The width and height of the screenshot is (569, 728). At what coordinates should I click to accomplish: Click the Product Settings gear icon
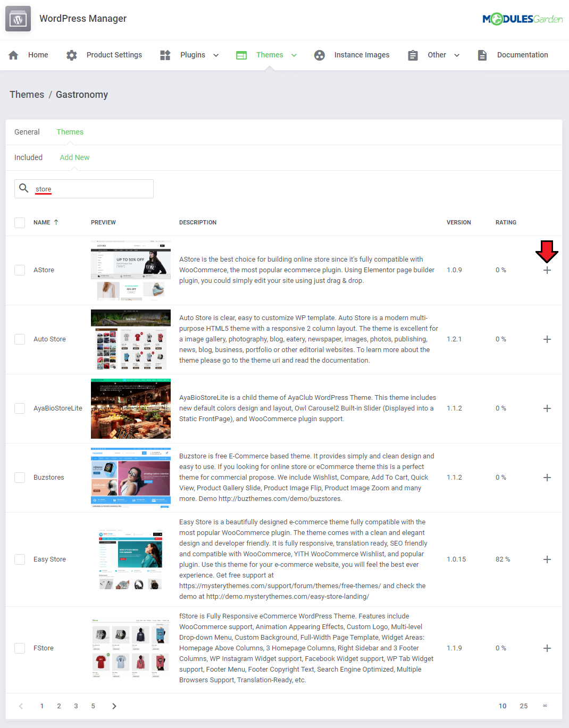(x=72, y=55)
